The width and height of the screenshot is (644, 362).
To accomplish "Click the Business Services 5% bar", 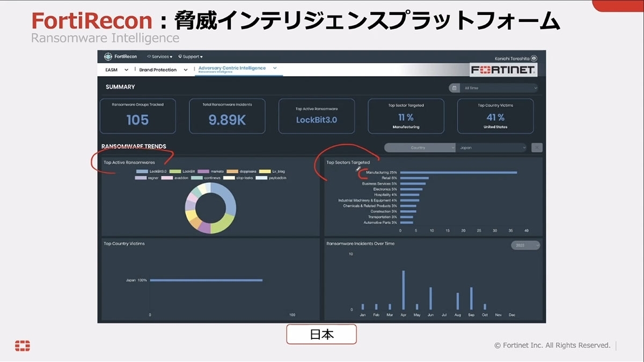I will point(413,183).
